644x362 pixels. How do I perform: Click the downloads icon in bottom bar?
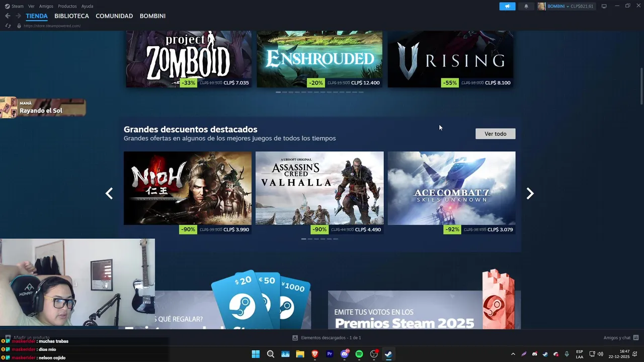[x=295, y=338]
